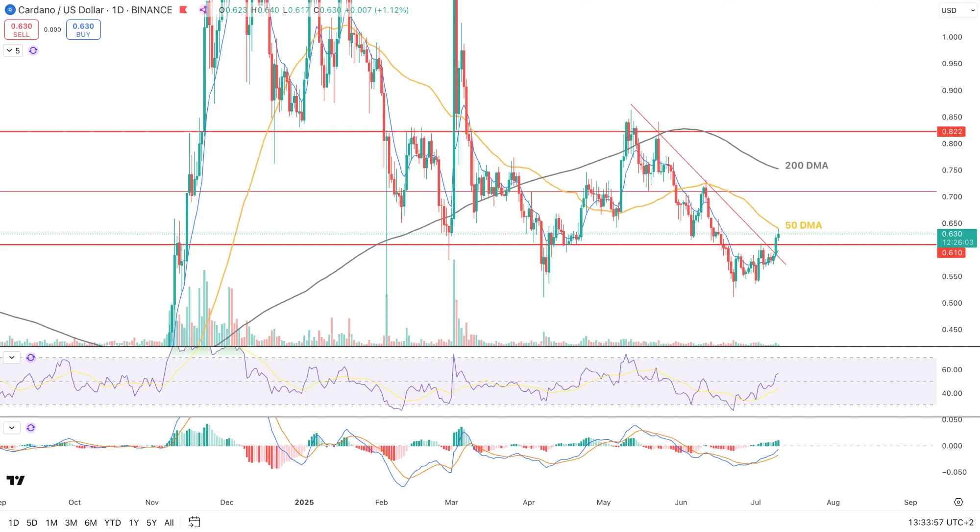Select the 1D time range
The height and width of the screenshot is (532, 980).
[14, 523]
